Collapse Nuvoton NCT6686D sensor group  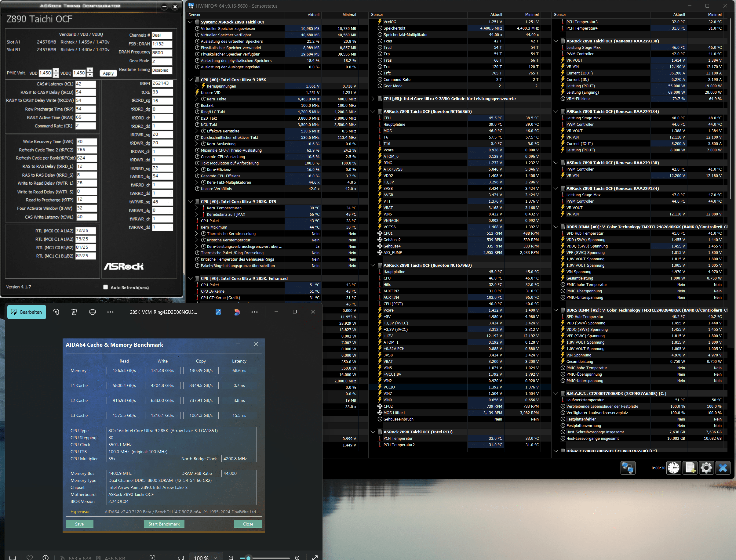coord(373,111)
